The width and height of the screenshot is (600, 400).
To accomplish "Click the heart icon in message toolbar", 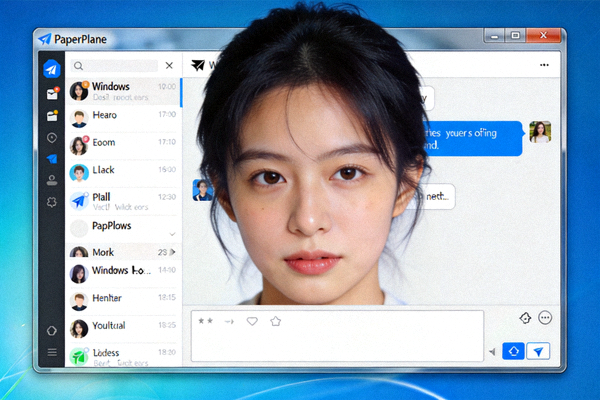I will point(252,321).
